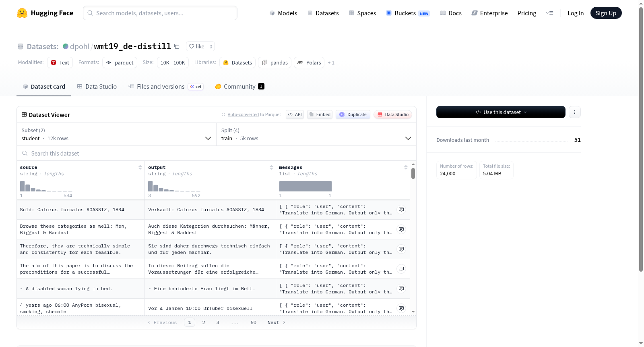Open the Use this dataset dropdown

pyautogui.click(x=501, y=112)
